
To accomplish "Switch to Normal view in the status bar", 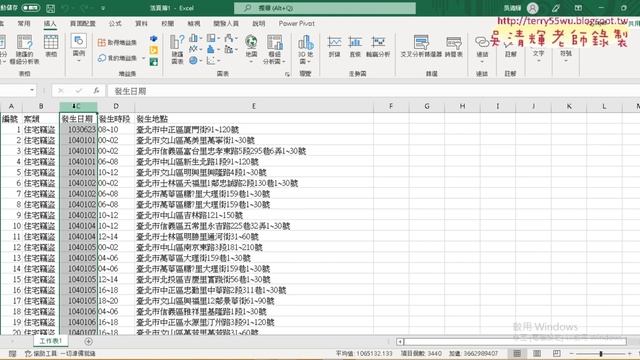I will tap(517, 353).
